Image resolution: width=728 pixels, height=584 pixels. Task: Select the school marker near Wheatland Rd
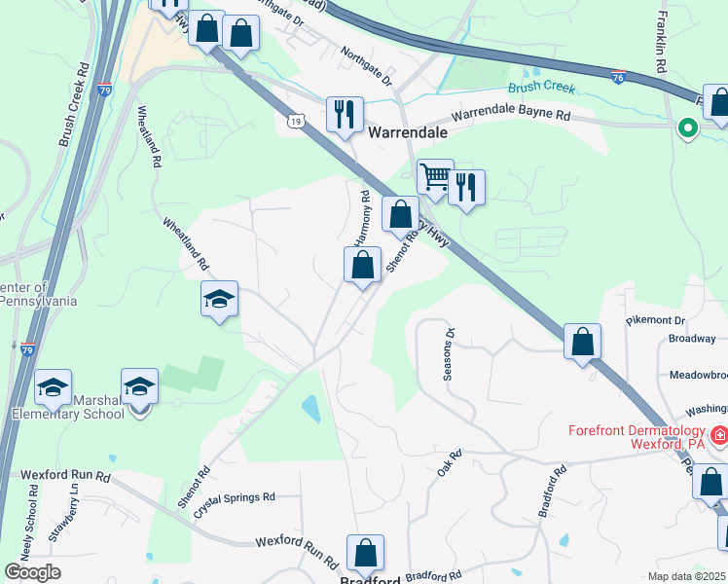[220, 299]
